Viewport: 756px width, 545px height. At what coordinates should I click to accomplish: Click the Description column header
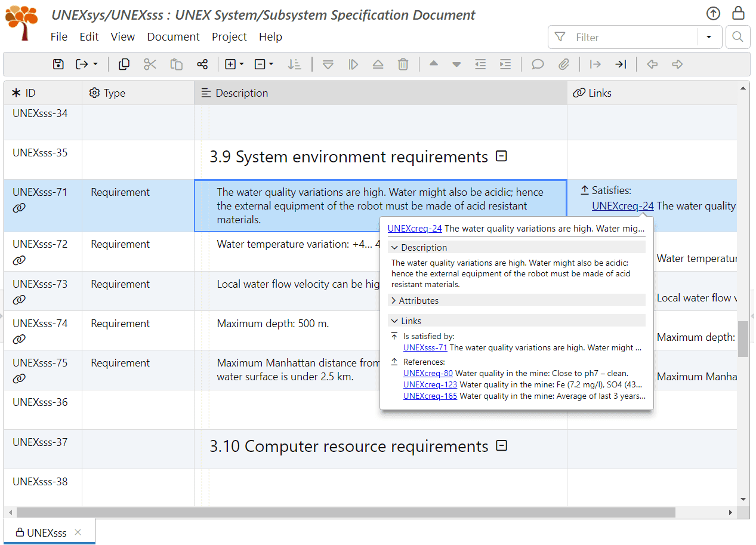(x=381, y=93)
